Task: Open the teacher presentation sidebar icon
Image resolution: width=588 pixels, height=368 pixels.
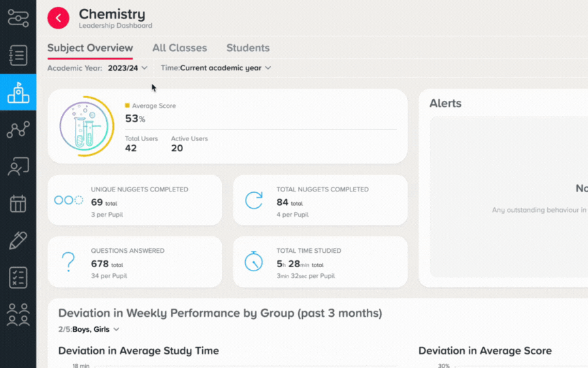Action: pyautogui.click(x=18, y=166)
